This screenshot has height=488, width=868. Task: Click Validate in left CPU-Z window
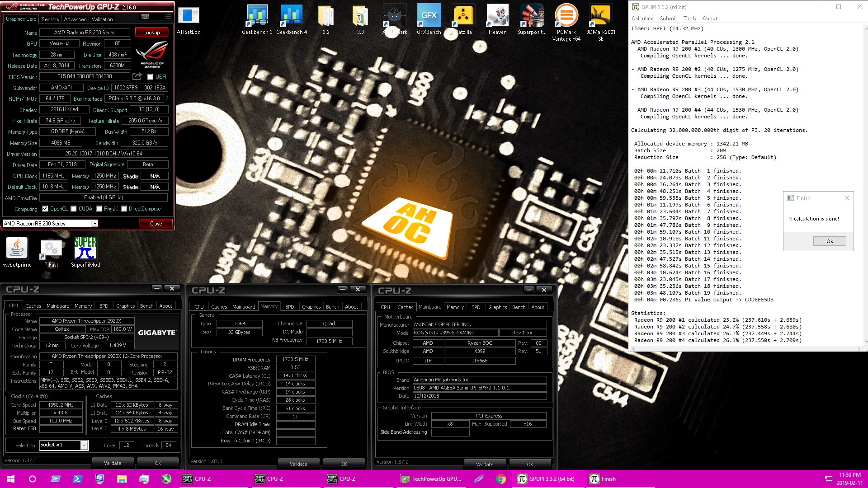click(113, 463)
